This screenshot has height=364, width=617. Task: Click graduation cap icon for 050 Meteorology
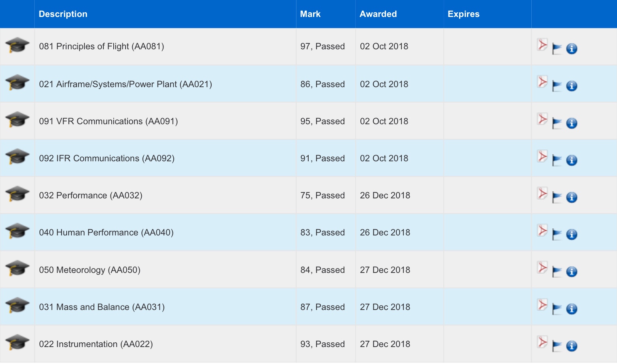click(17, 269)
